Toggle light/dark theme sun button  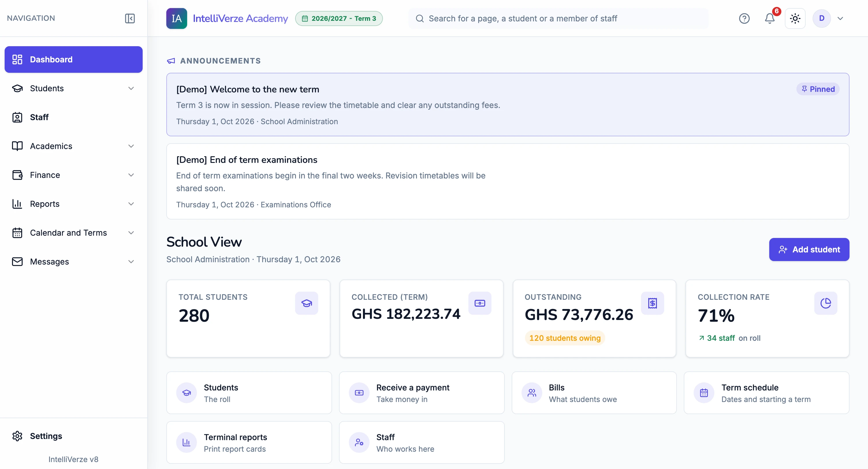click(x=795, y=18)
